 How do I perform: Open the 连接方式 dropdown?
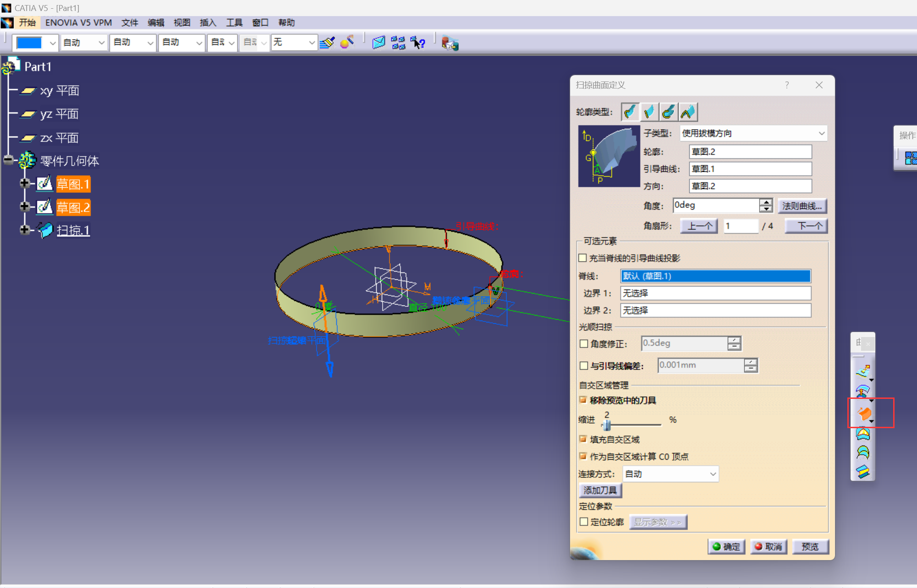(713, 474)
